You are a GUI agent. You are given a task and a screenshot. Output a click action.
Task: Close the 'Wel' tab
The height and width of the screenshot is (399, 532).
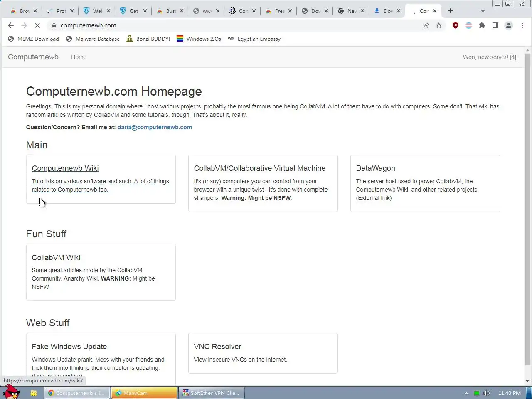[108, 11]
